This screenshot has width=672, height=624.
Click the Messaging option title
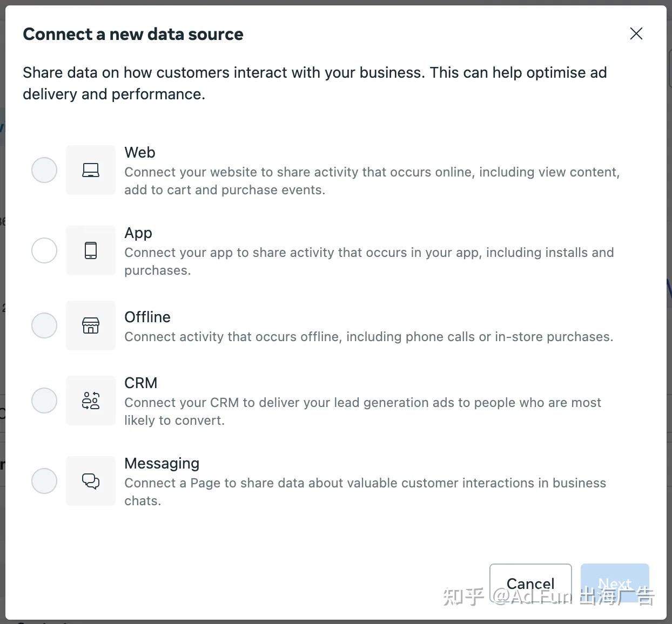point(162,463)
